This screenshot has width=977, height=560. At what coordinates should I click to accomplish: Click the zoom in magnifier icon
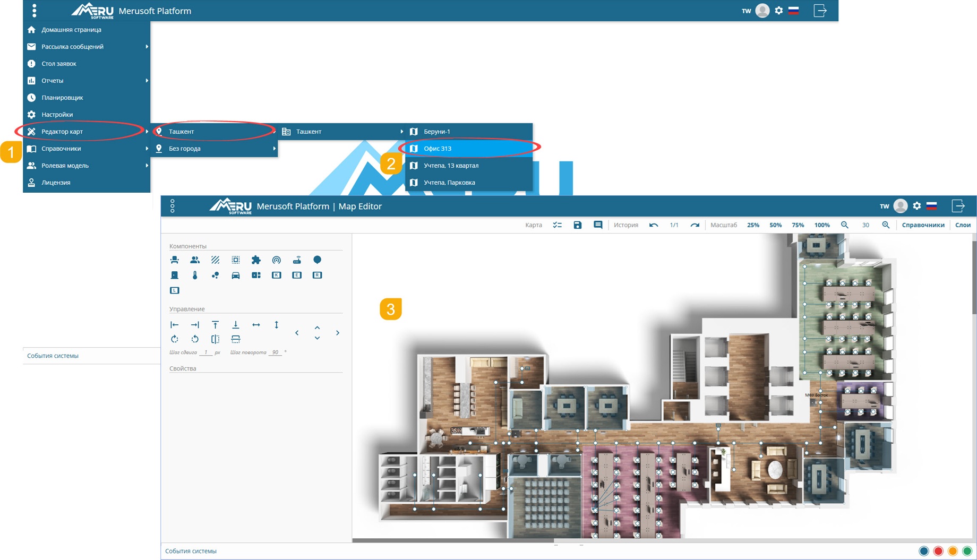(x=886, y=225)
